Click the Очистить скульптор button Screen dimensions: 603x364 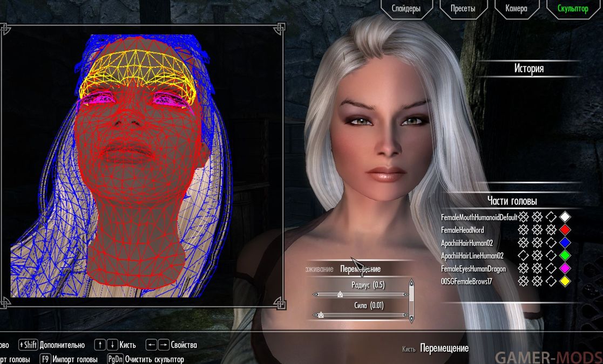click(154, 360)
